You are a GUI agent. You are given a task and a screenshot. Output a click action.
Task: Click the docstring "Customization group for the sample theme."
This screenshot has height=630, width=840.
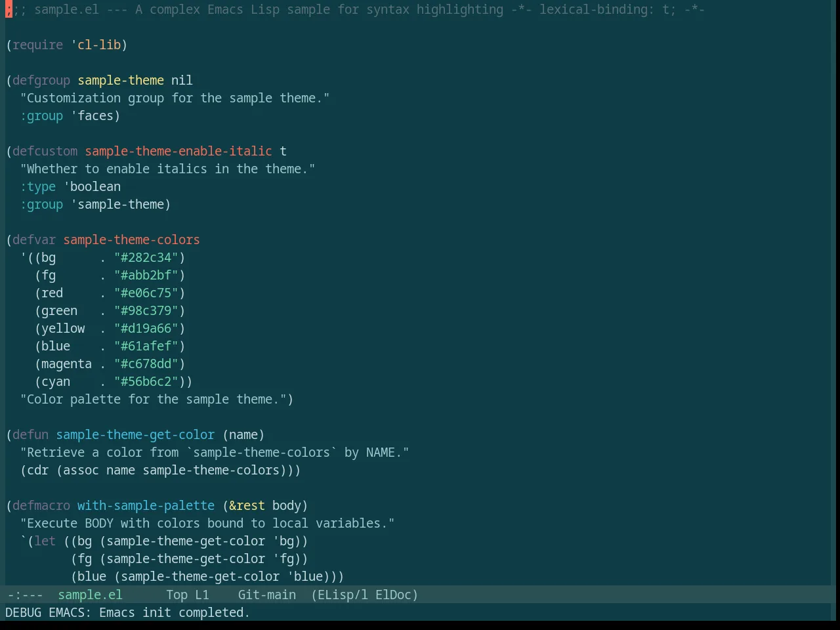(x=175, y=98)
